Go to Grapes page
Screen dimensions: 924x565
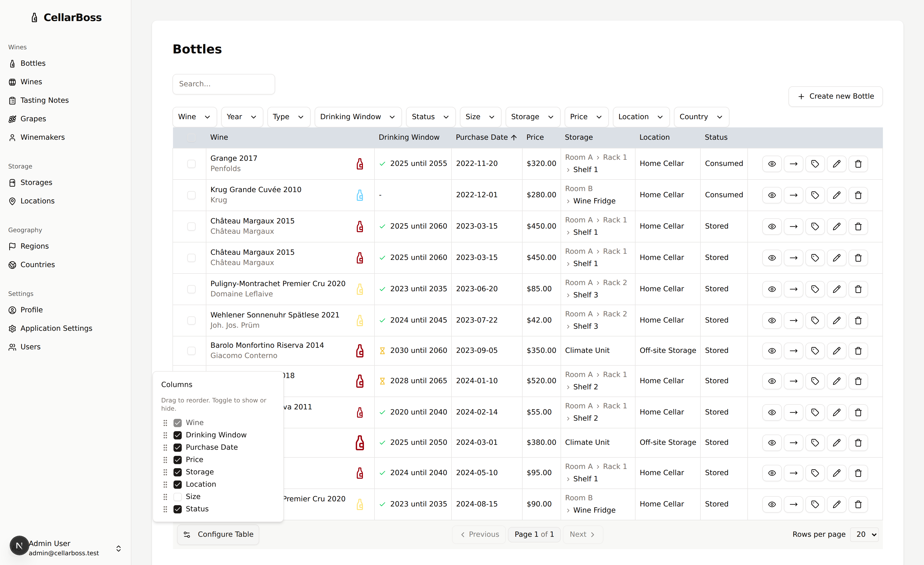[x=33, y=119]
